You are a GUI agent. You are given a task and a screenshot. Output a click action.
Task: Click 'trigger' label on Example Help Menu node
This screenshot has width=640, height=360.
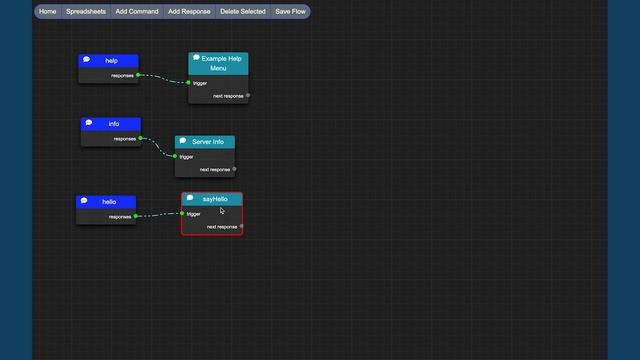pos(200,83)
